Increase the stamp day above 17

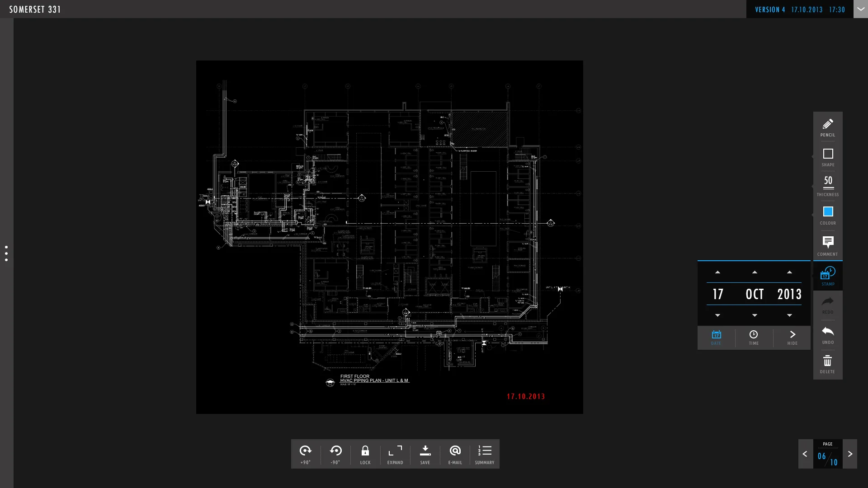click(x=717, y=272)
